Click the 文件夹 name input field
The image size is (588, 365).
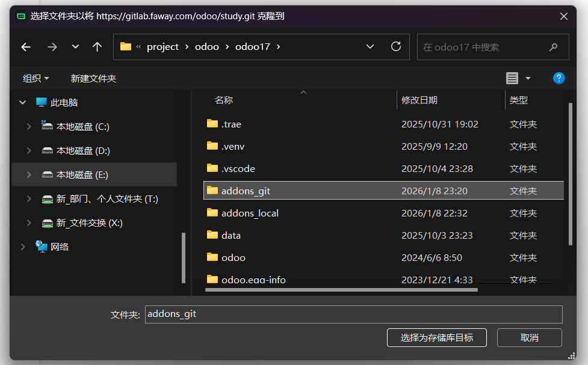pos(353,314)
